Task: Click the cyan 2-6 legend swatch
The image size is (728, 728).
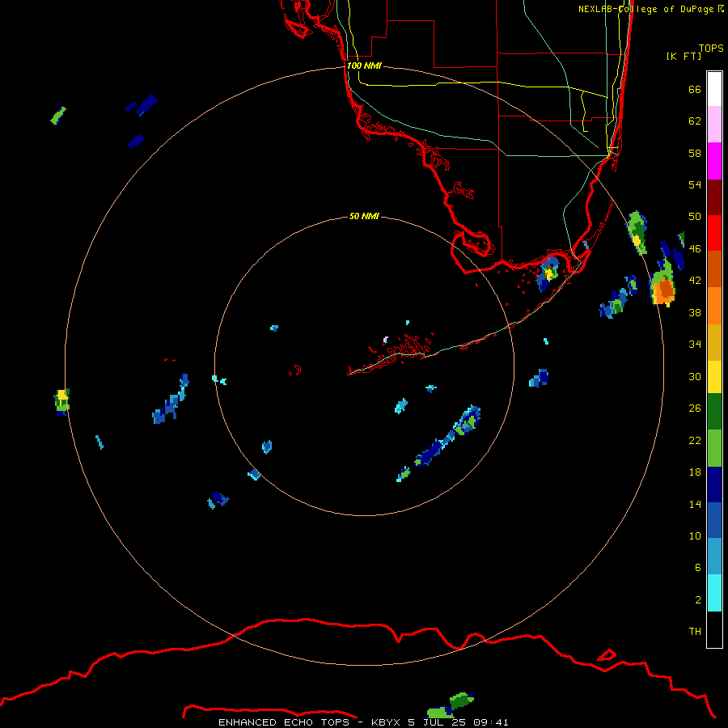Action: (x=714, y=593)
